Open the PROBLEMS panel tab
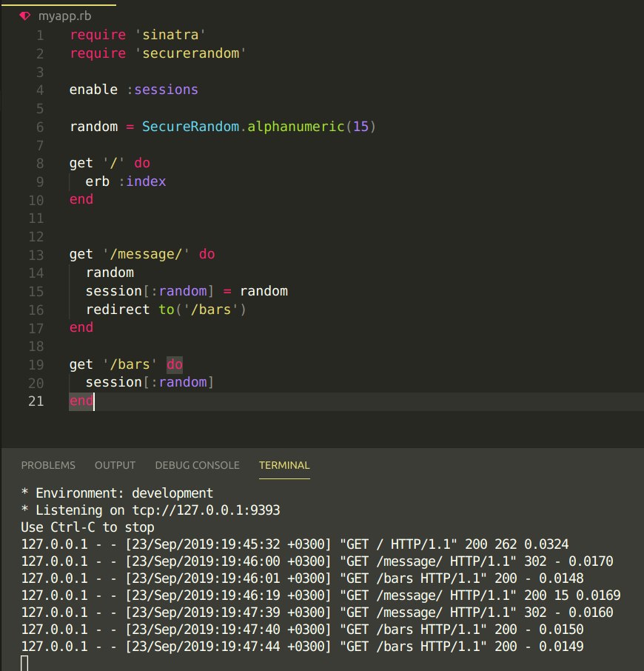The height and width of the screenshot is (671, 644). (48, 465)
